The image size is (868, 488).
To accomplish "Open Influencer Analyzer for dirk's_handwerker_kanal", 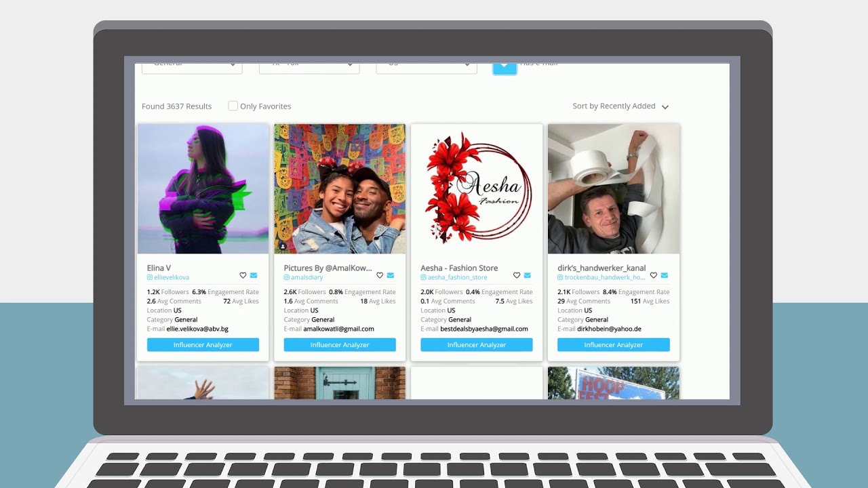I will [x=614, y=345].
